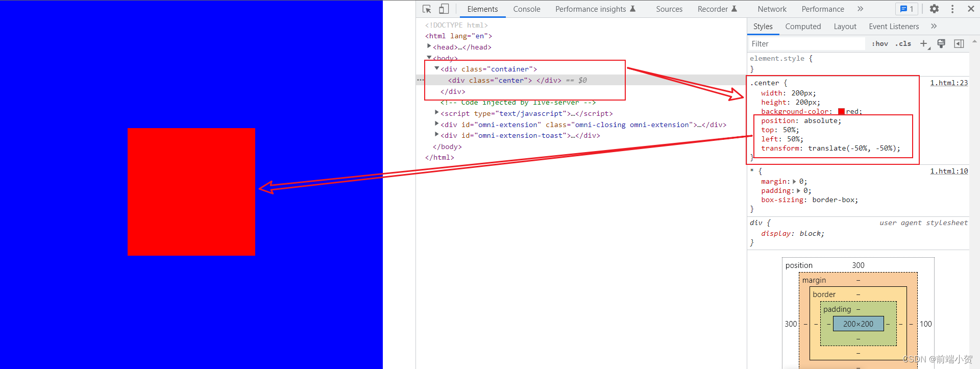
Task: Collapse the body element node
Action: point(429,58)
